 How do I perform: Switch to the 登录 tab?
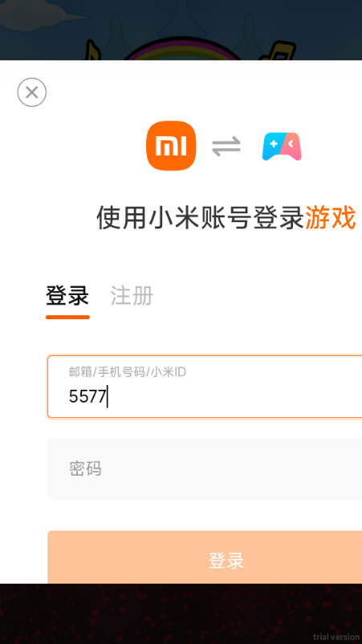click(67, 296)
